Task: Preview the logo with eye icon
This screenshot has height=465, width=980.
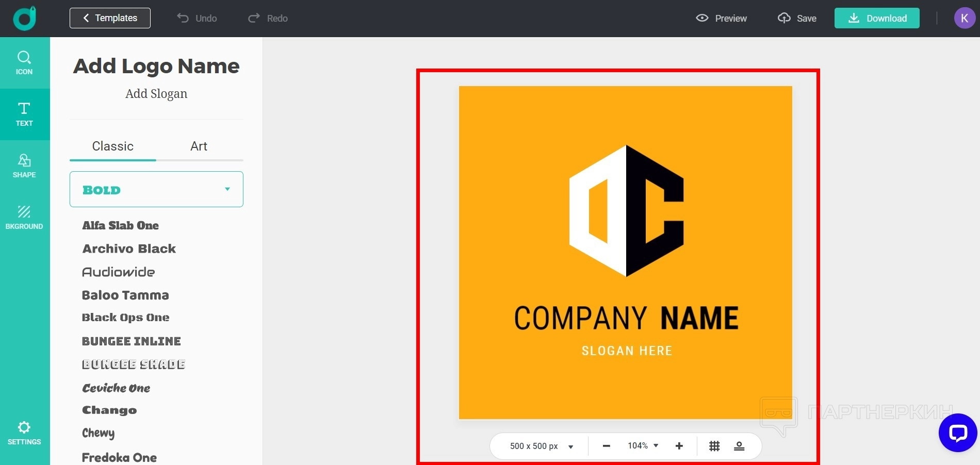Action: (x=721, y=18)
